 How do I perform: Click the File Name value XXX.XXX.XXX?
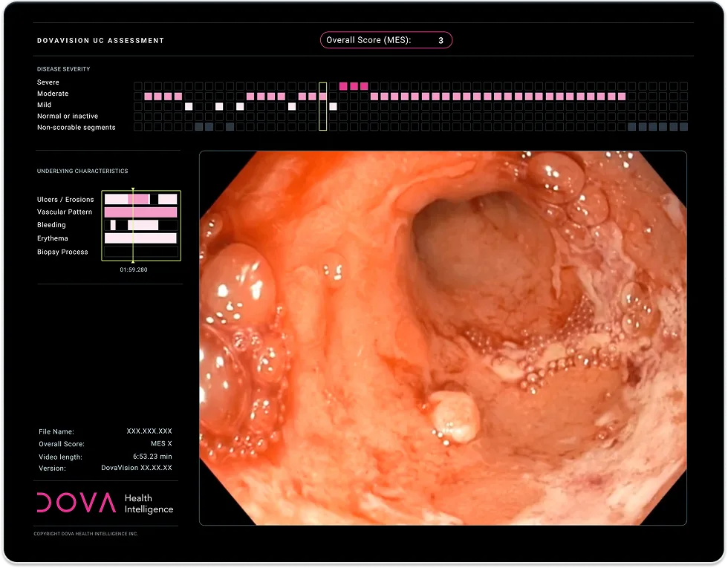[x=149, y=431]
